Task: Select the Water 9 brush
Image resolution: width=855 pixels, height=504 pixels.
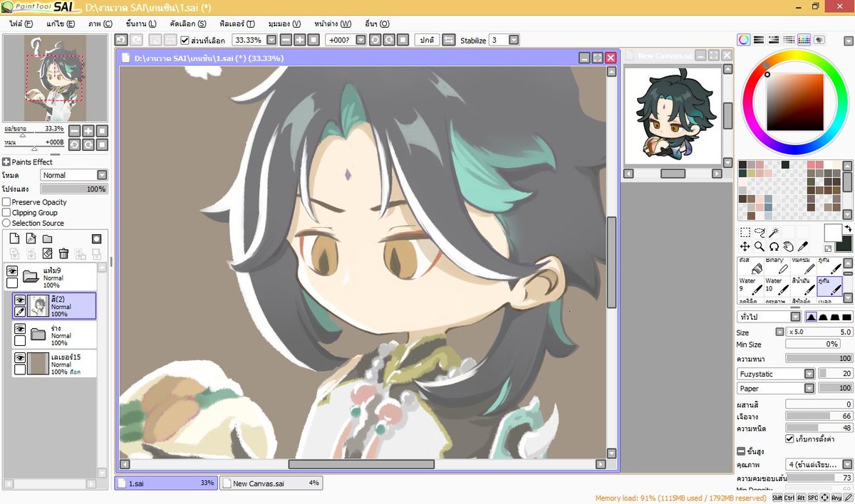Action: tap(750, 285)
